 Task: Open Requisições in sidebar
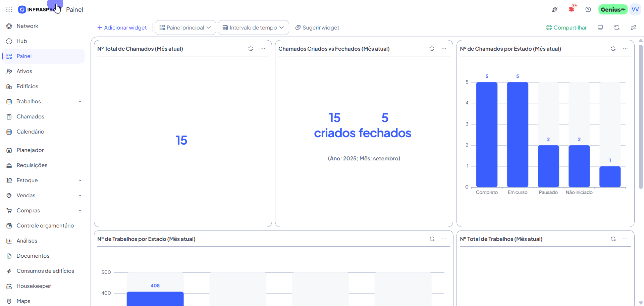(x=43, y=165)
